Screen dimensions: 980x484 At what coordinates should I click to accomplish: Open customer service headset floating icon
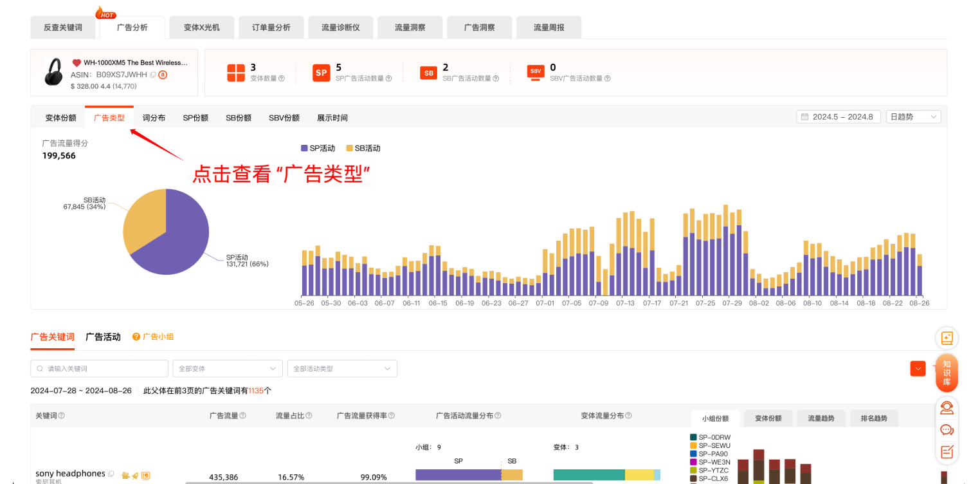947,407
